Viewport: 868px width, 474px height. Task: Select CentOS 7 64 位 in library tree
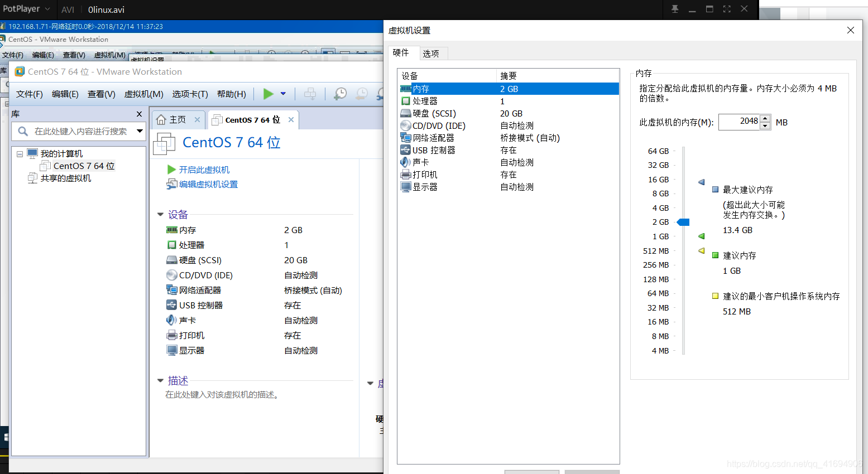pyautogui.click(x=84, y=166)
